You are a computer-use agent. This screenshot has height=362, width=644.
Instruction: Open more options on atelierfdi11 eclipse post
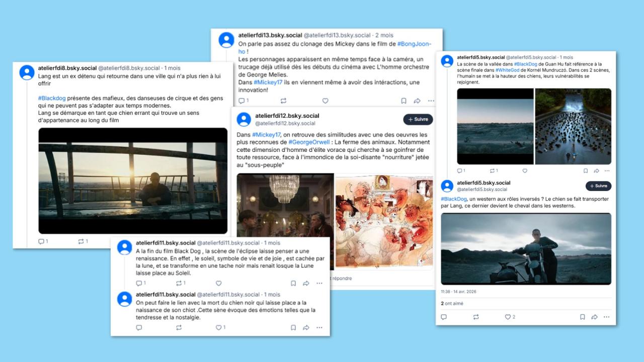point(319,283)
